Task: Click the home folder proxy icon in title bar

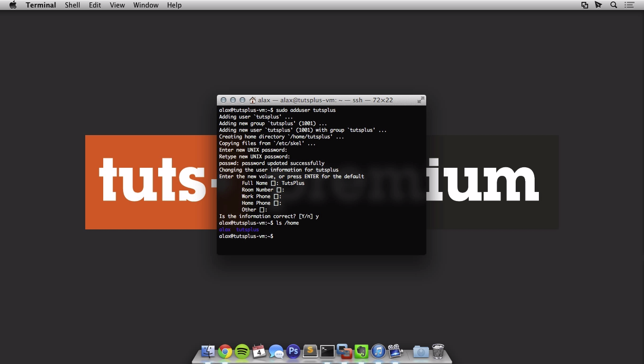Action: pos(253,100)
